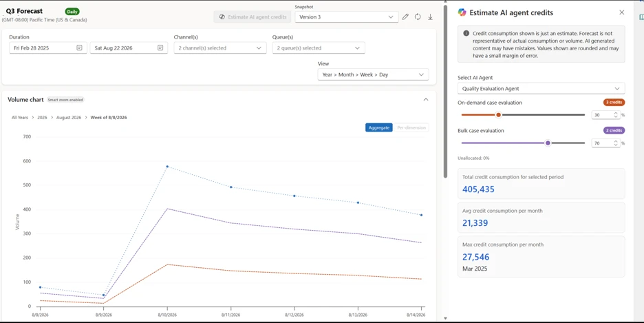Click the info icon in credit consumption notice
The width and height of the screenshot is (644, 323).
(x=466, y=33)
